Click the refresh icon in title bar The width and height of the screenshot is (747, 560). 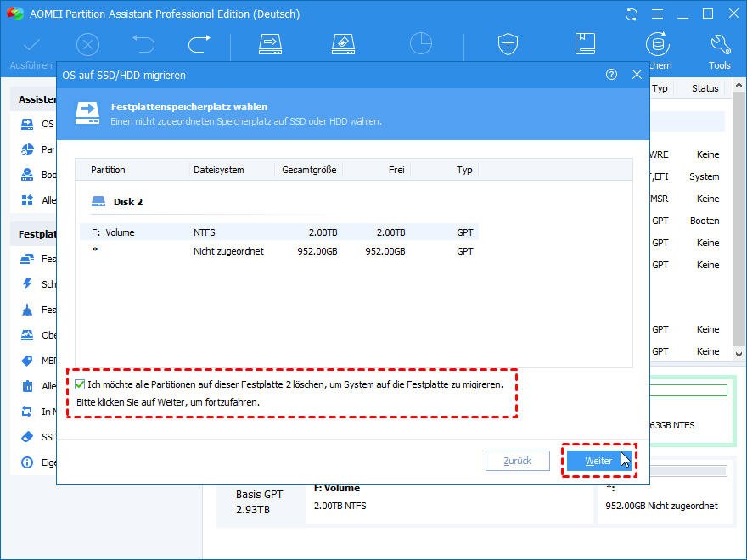point(631,14)
